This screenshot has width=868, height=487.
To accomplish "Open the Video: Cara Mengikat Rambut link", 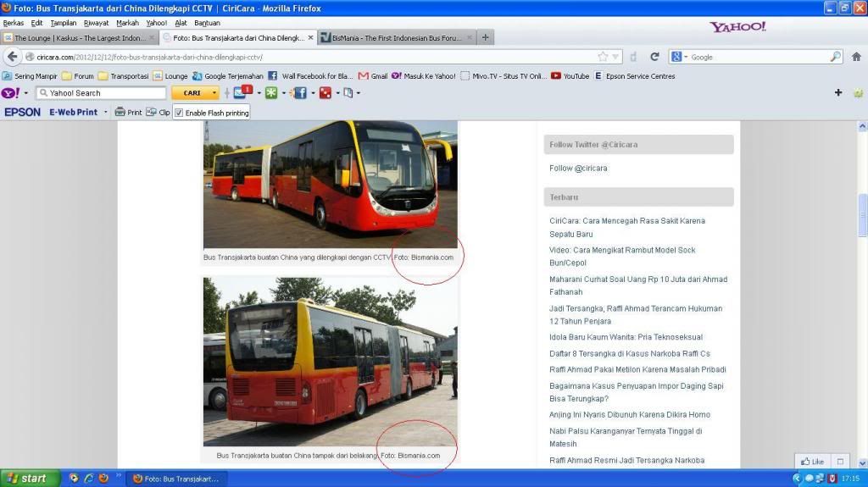I will click(622, 256).
